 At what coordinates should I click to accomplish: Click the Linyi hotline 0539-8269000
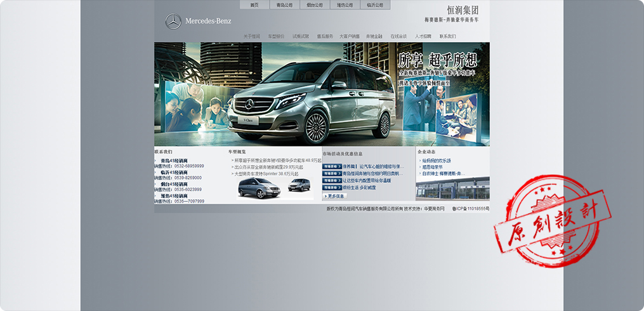click(x=188, y=178)
